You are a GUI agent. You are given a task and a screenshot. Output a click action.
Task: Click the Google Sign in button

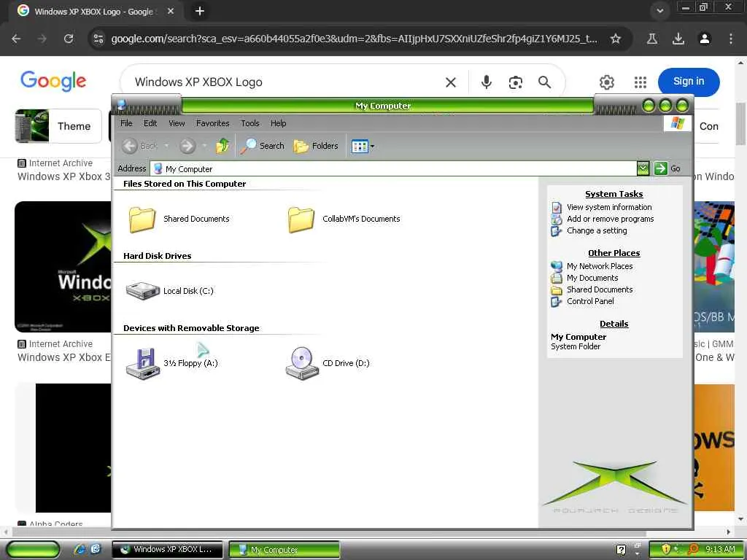(x=689, y=82)
